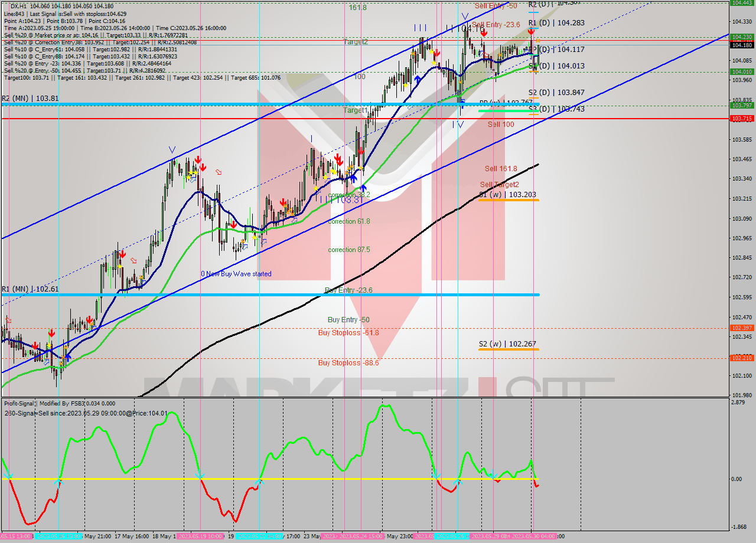756x543 pixels.
Task: Click the red down arrow above the May 17 peak
Action: (x=198, y=160)
